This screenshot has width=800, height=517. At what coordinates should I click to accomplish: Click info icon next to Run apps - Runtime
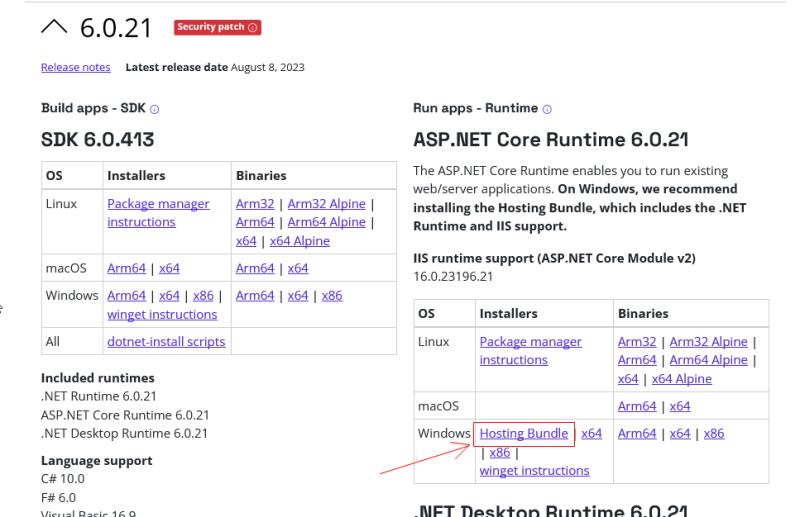547,109
